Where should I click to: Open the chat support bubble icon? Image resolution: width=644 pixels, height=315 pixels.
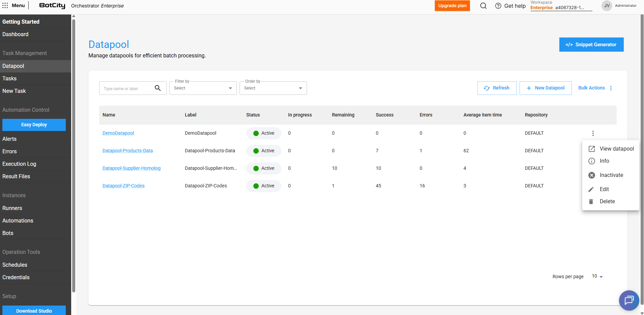(629, 300)
